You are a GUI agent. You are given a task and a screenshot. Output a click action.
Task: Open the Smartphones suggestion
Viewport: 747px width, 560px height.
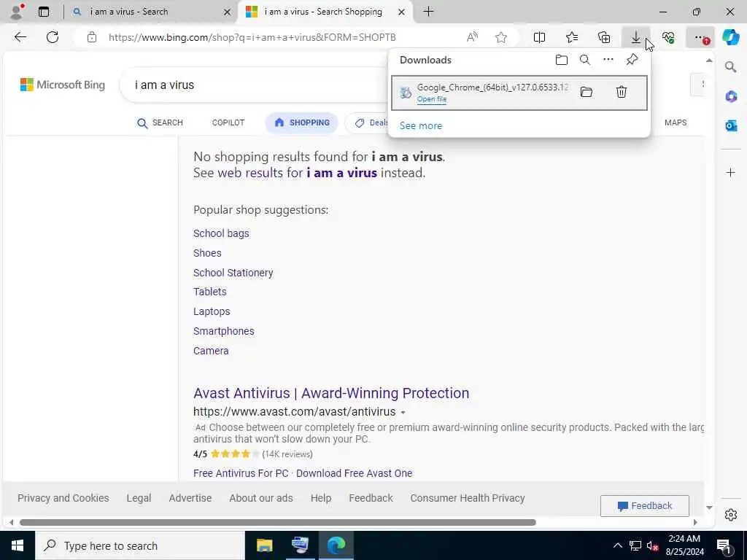pyautogui.click(x=223, y=331)
